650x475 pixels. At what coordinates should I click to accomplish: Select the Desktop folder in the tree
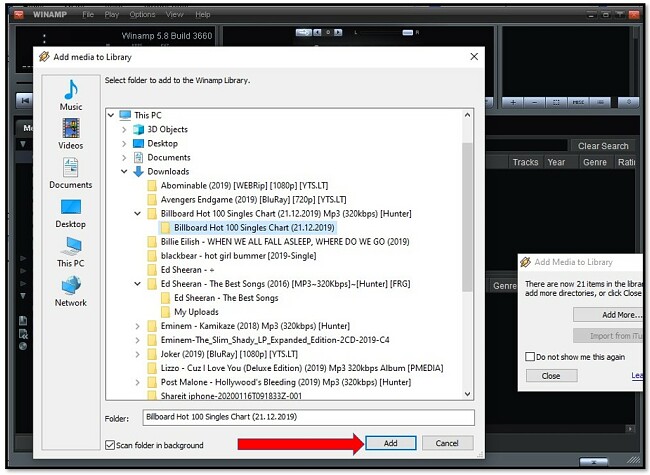point(162,143)
